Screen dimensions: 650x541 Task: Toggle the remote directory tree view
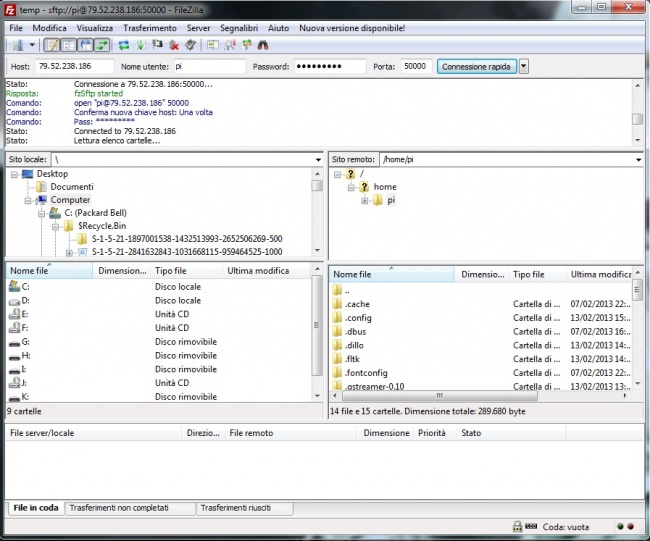(x=86, y=45)
